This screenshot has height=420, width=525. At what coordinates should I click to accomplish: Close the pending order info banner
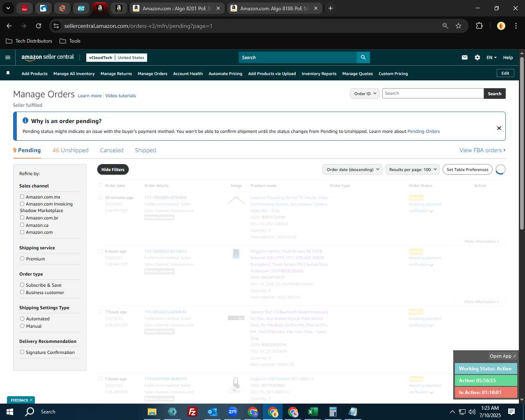[499, 128]
